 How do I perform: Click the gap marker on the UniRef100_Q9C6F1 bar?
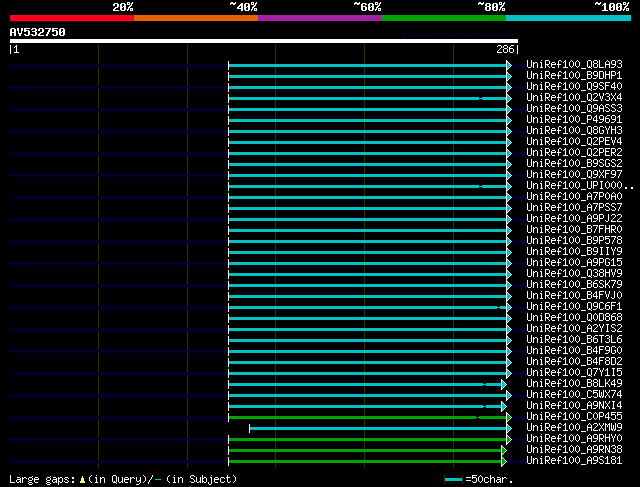pos(499,307)
